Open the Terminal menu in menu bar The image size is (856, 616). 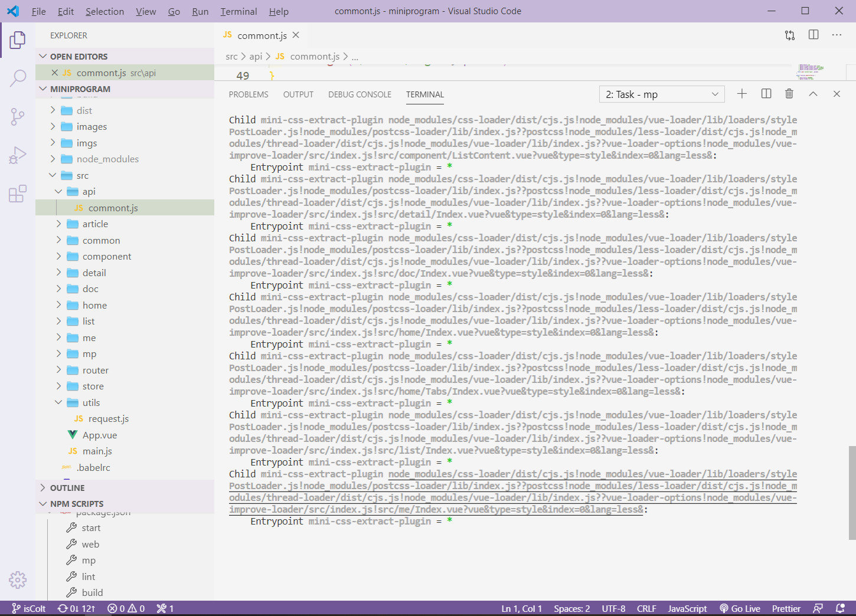tap(238, 11)
